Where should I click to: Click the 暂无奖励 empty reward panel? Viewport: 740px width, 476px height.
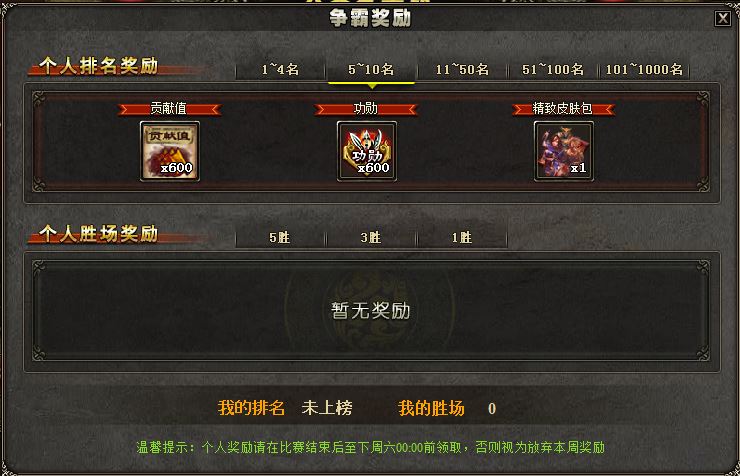click(x=371, y=311)
